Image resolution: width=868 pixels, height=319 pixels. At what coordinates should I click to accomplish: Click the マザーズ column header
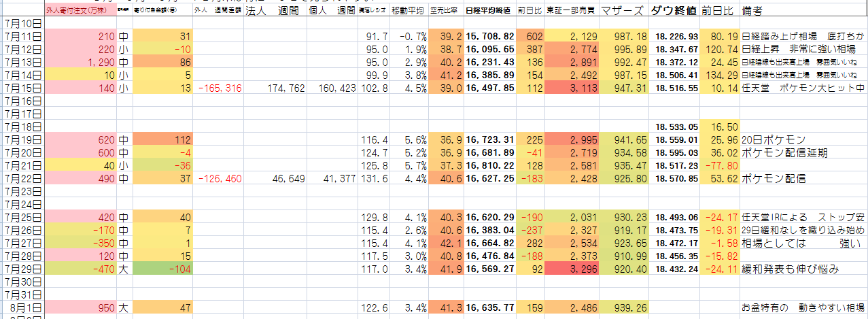624,11
